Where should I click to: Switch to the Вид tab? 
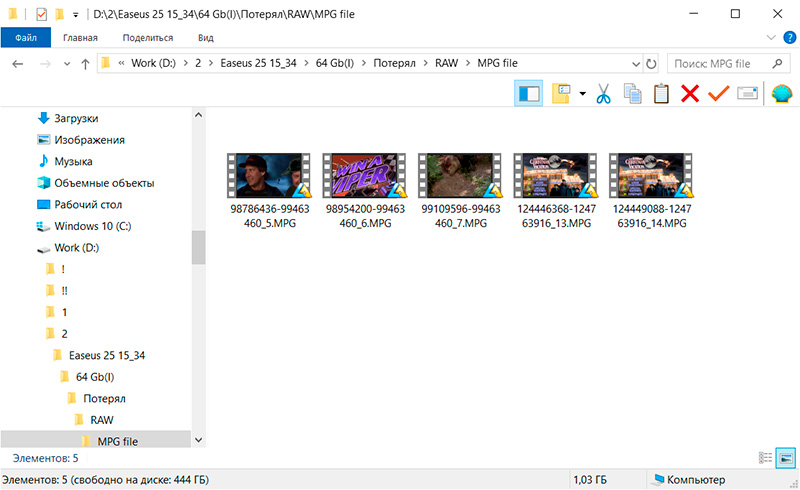click(206, 38)
